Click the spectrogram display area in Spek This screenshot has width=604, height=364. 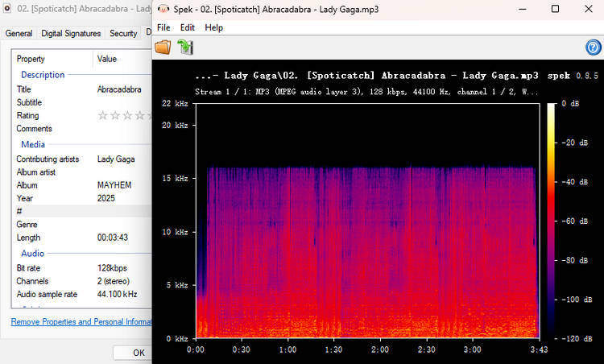pos(367,221)
